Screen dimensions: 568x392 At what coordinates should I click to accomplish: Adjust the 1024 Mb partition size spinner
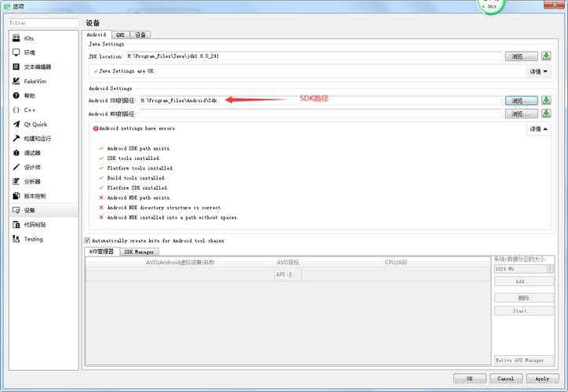coord(551,269)
